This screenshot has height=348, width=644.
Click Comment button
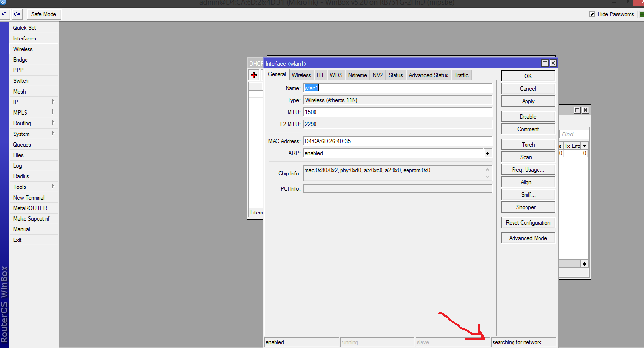point(528,129)
